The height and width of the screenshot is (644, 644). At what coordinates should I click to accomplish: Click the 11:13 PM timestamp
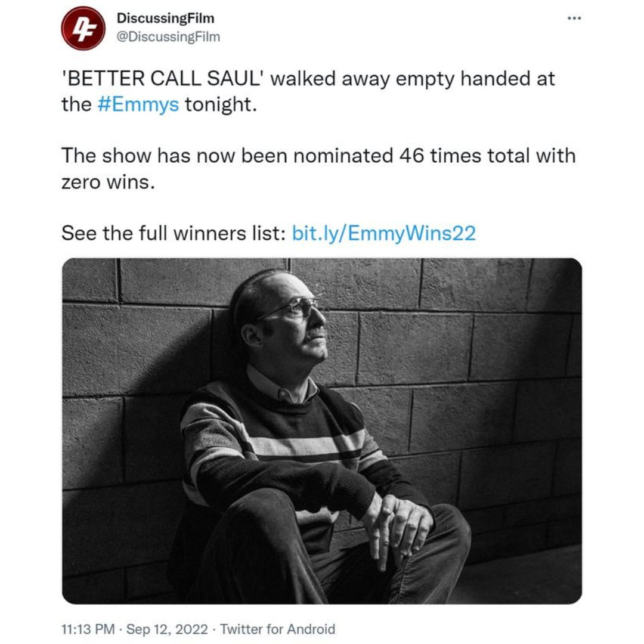(88, 629)
